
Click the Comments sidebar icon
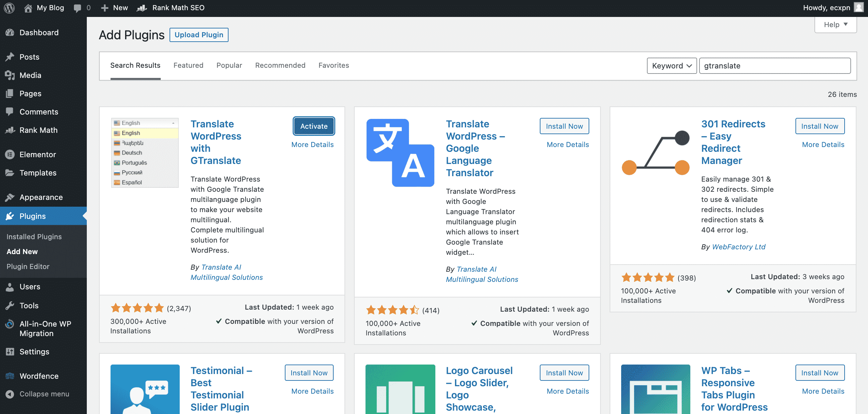pos(10,112)
